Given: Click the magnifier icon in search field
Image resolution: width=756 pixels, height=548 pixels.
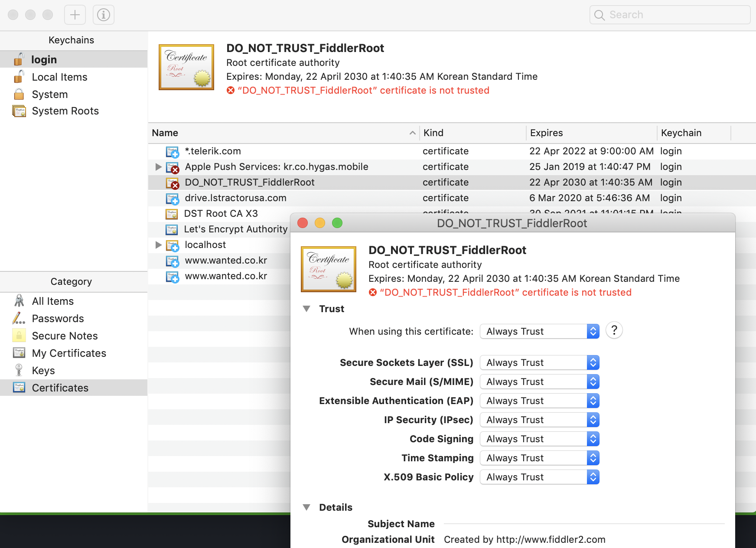Looking at the screenshot, I should (600, 15).
